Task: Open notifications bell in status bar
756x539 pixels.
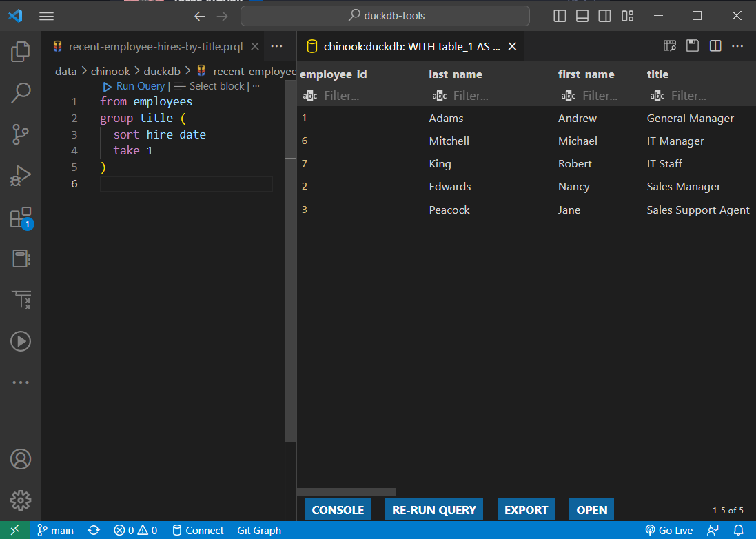Action: [739, 530]
